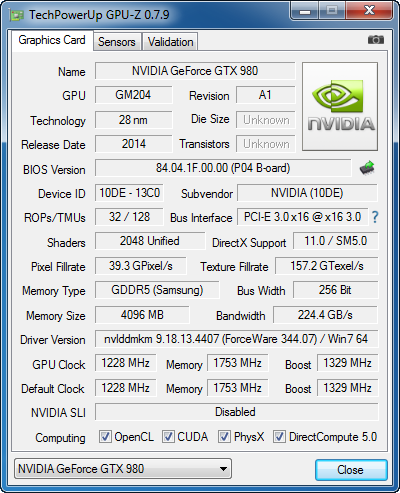Click the GPU field GM204
This screenshot has height=493, width=400.
(133, 95)
